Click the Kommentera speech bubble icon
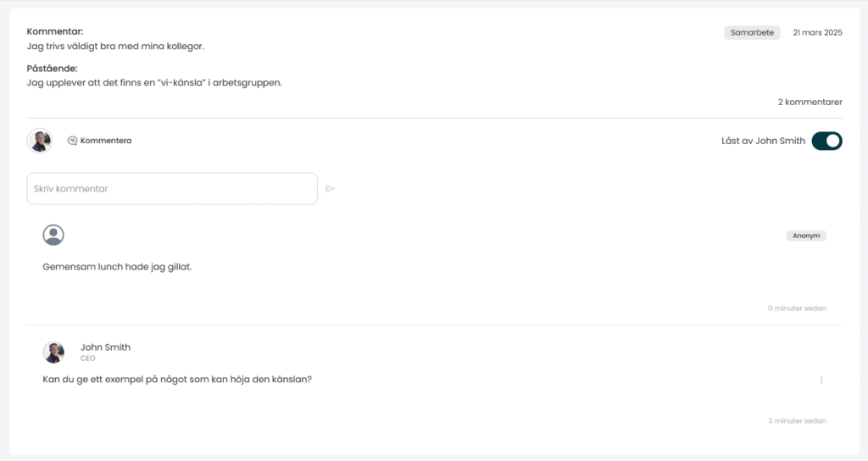868x461 pixels. pos(72,141)
